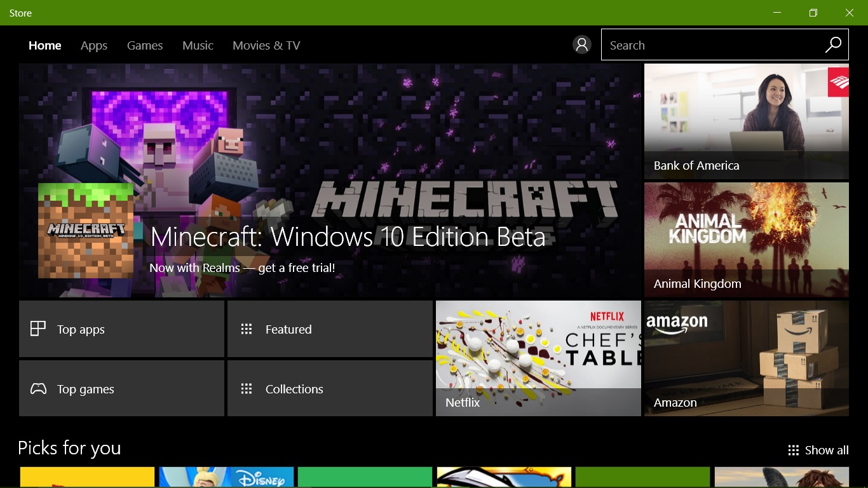Restore down the Store window
868x488 pixels.
[x=813, y=13]
